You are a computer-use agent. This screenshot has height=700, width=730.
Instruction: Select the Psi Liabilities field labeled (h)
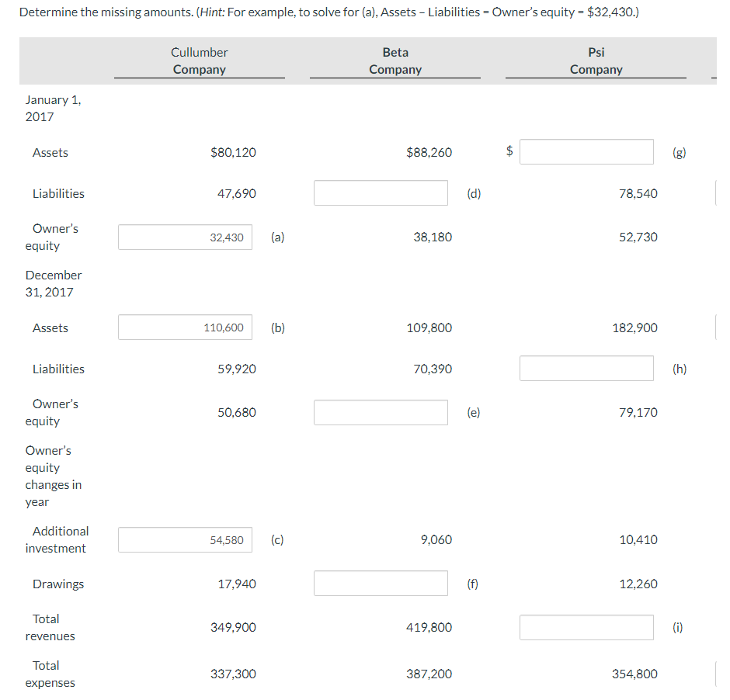(586, 368)
